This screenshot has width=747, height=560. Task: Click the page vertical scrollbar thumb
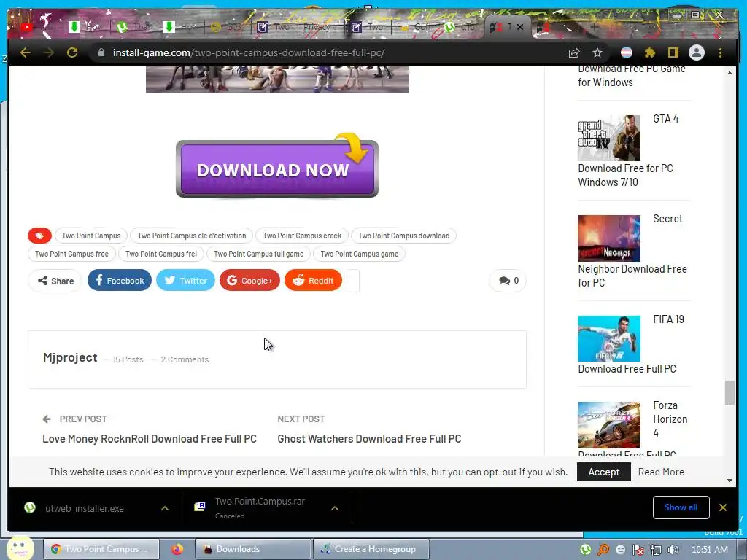tap(729, 392)
